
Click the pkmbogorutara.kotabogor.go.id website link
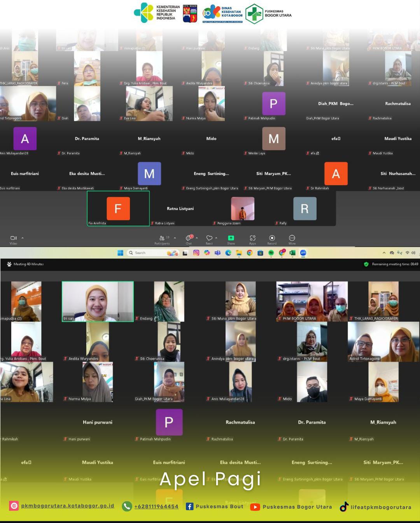pyautogui.click(x=67, y=506)
